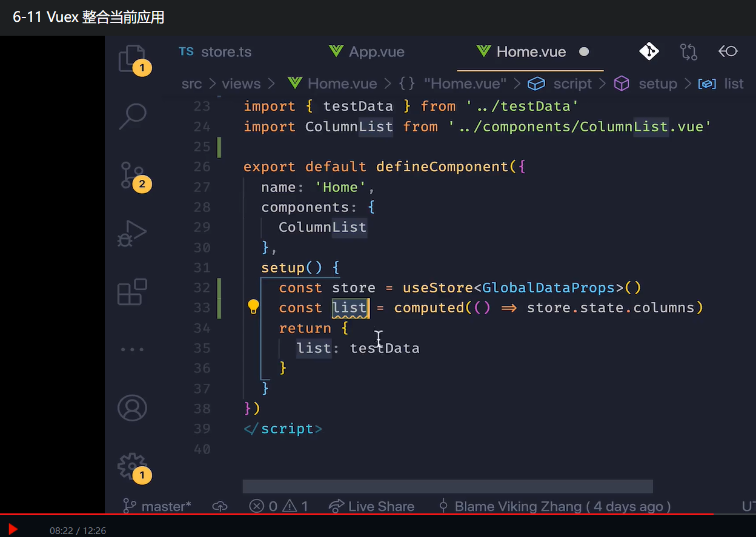Switch to the App.vue tab
Screen dimensions: 756x537
pyautogui.click(x=366, y=51)
